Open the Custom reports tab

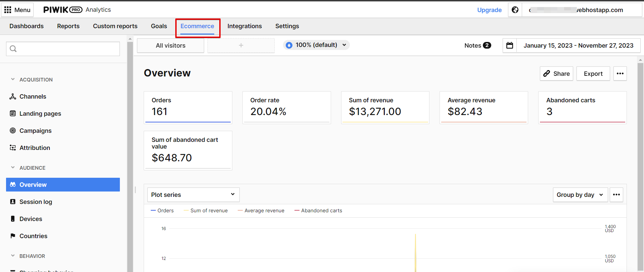[x=115, y=26]
